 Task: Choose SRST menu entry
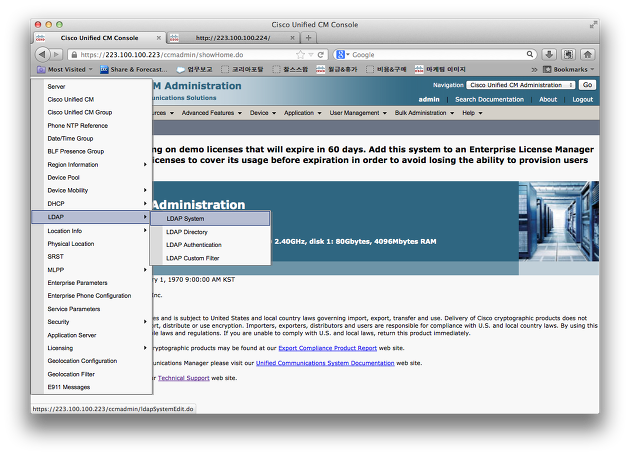[x=92, y=256]
